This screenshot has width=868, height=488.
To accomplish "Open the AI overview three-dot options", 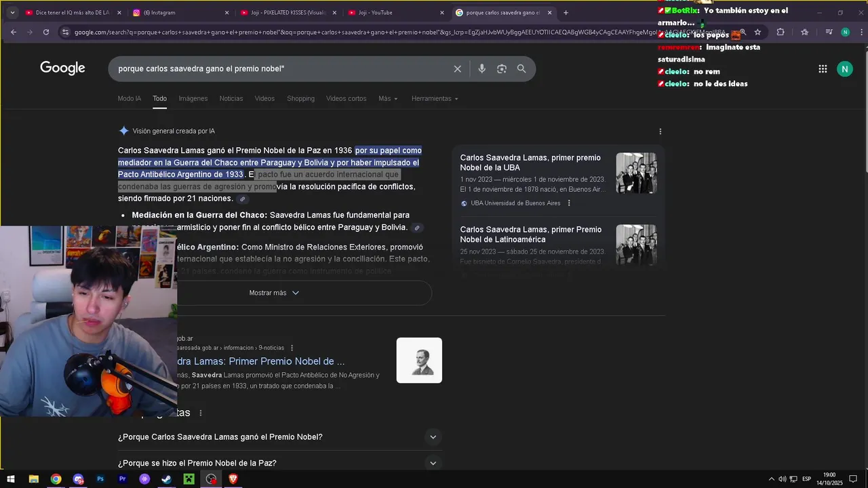I will click(x=660, y=131).
